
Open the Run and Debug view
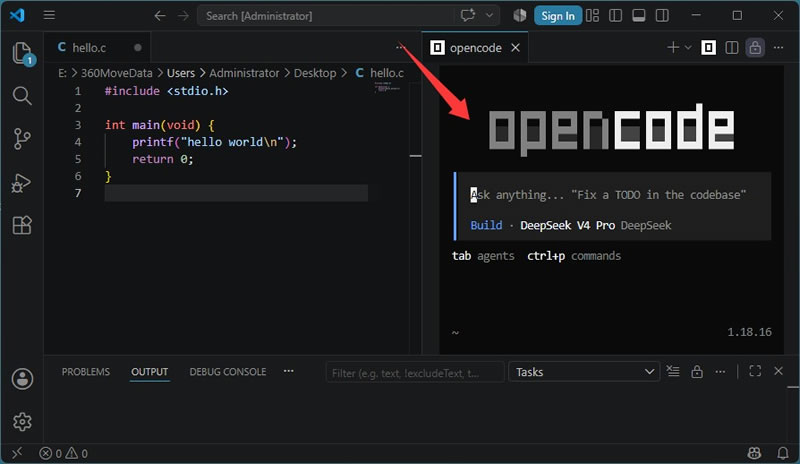click(x=21, y=182)
